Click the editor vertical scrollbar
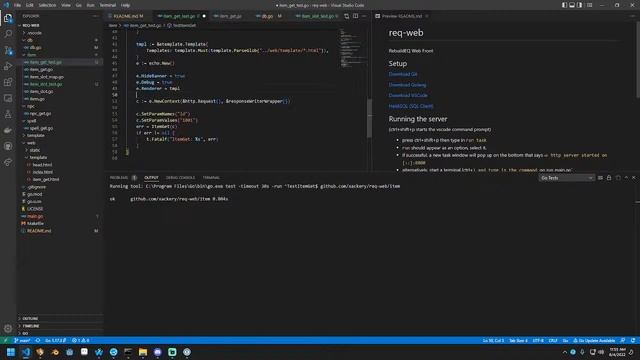 [370, 118]
